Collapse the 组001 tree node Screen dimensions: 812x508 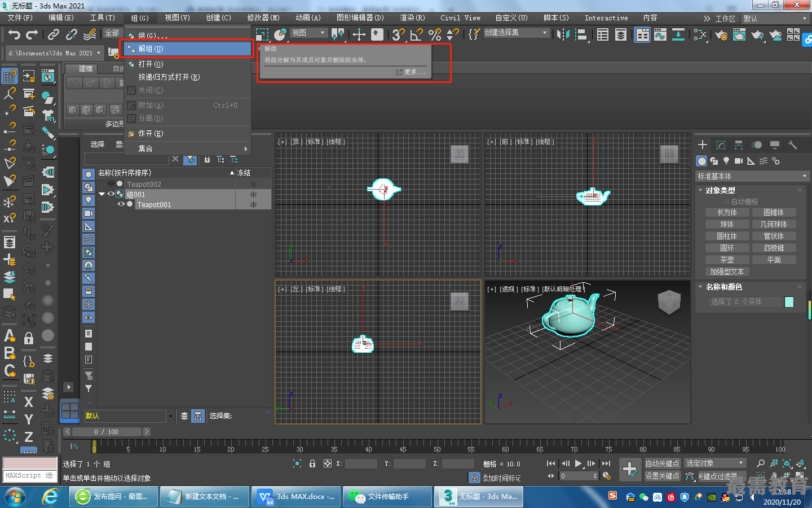(x=102, y=194)
